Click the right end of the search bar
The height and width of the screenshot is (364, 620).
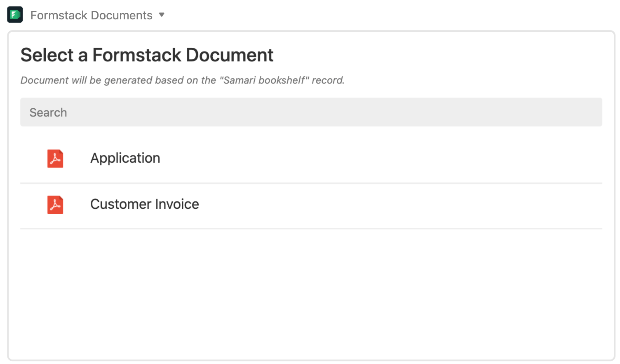coord(585,112)
